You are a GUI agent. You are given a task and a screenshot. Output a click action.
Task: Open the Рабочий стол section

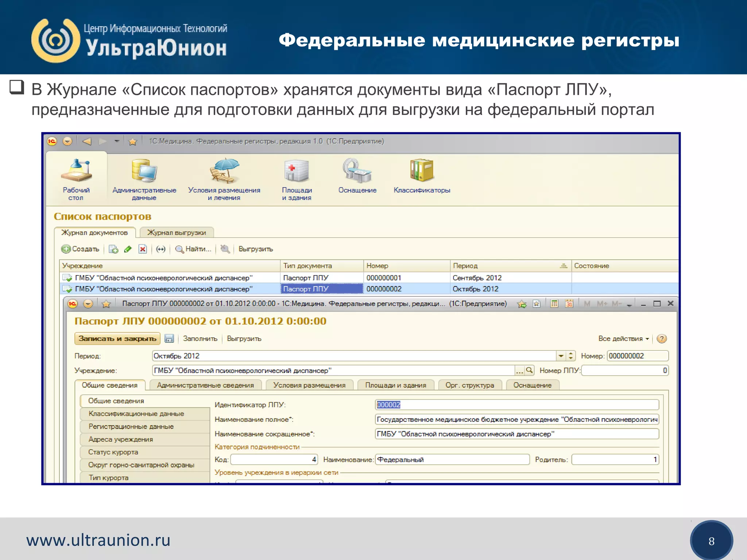[x=76, y=180]
